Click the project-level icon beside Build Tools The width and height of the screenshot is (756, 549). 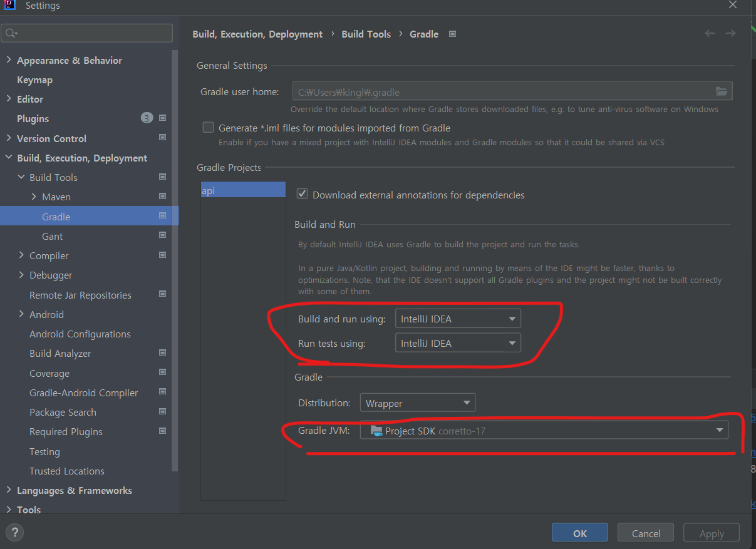click(163, 177)
